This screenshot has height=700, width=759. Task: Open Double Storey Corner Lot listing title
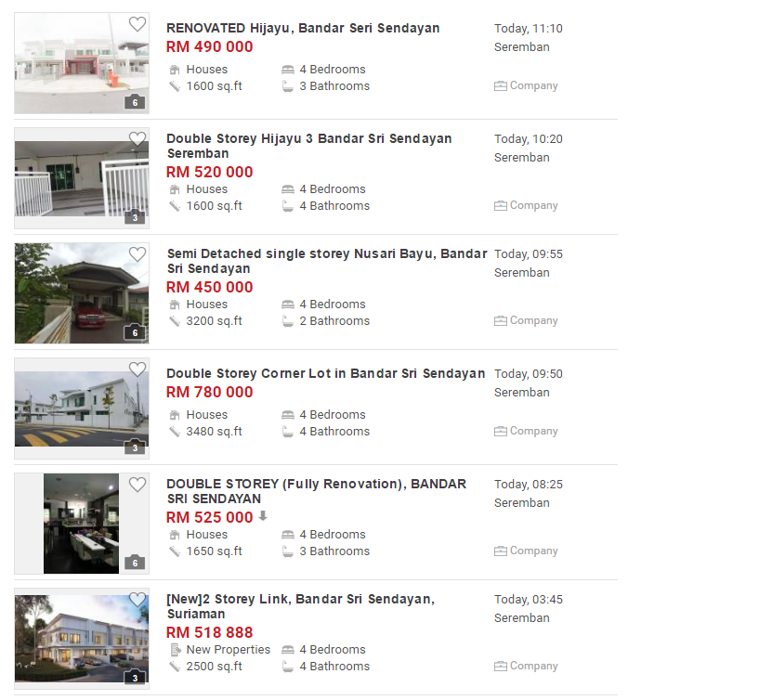point(326,373)
